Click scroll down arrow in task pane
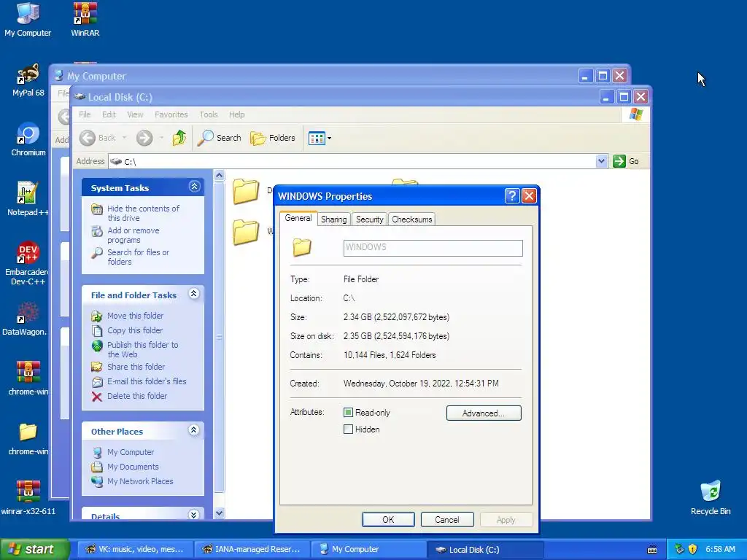This screenshot has height=560, width=747. point(219,513)
